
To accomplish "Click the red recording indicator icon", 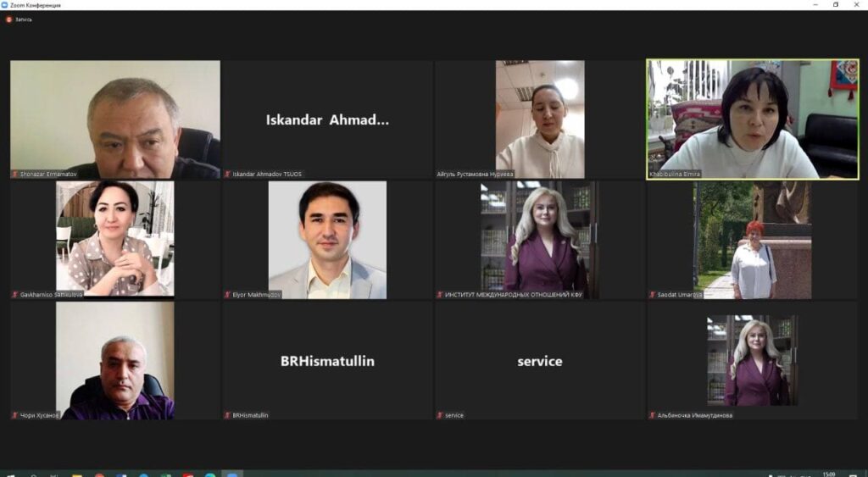I will (8, 19).
